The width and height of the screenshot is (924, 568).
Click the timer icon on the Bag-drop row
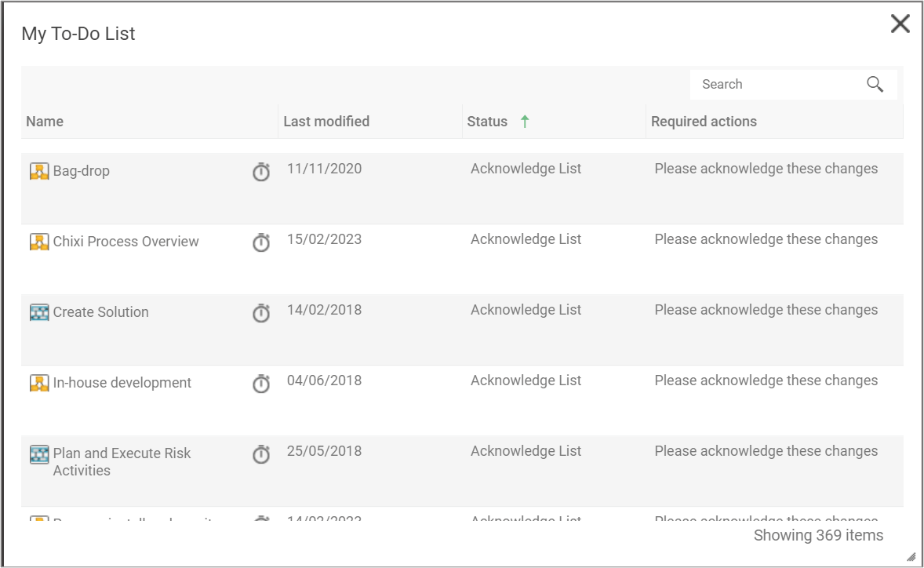tap(260, 172)
